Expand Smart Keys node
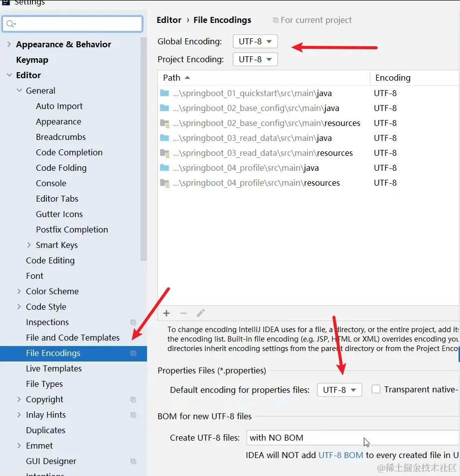The image size is (460, 476). click(x=29, y=245)
